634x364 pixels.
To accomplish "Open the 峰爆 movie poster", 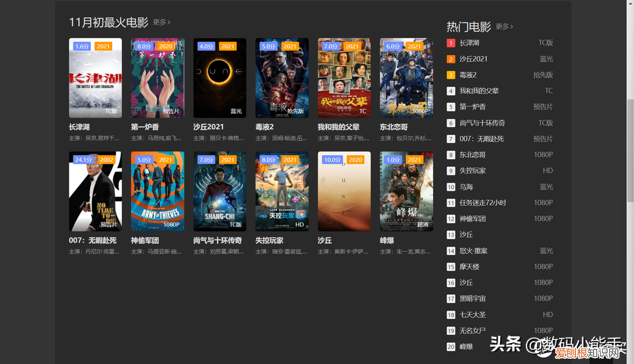I will pos(406,191).
